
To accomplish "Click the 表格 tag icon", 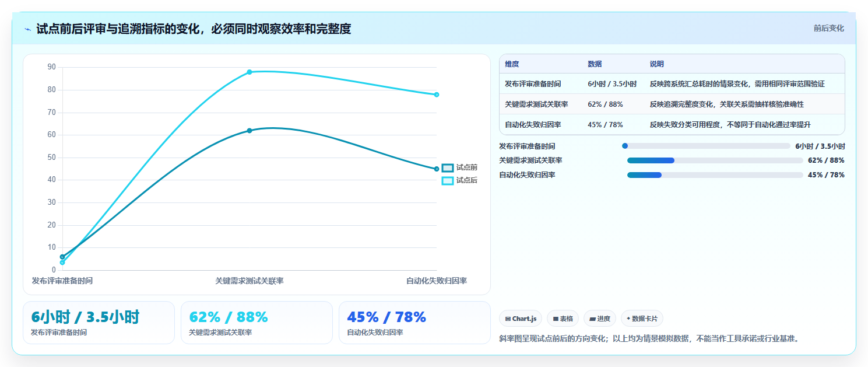I will click(x=556, y=319).
